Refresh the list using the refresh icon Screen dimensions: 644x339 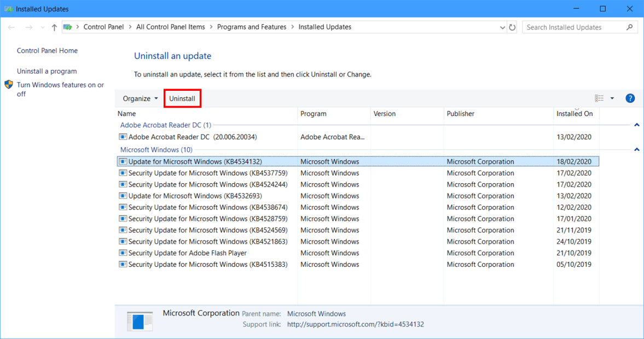click(512, 27)
